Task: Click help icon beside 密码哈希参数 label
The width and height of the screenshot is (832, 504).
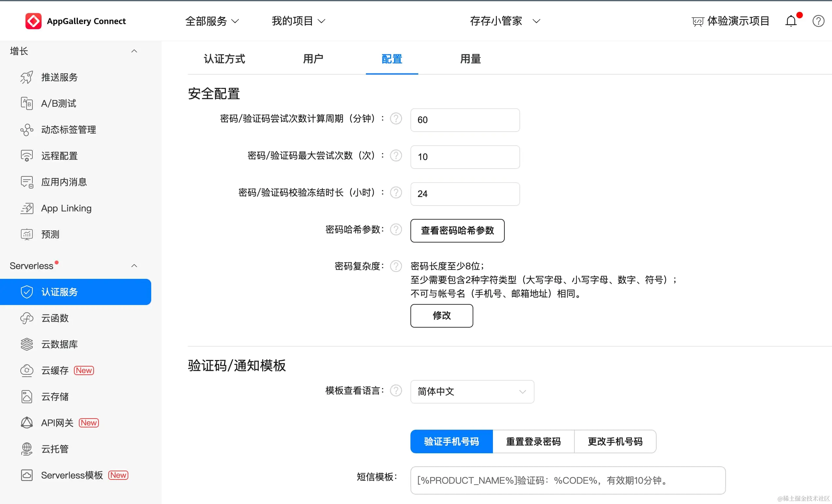Action: click(x=396, y=229)
